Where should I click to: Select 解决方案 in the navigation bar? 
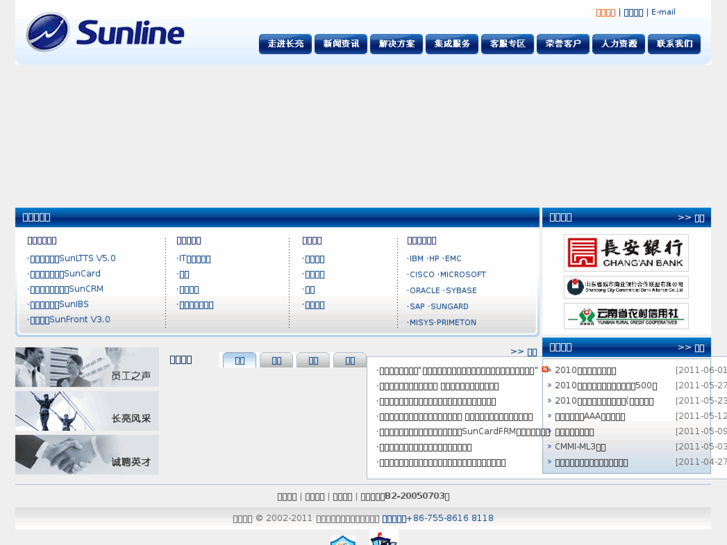396,44
